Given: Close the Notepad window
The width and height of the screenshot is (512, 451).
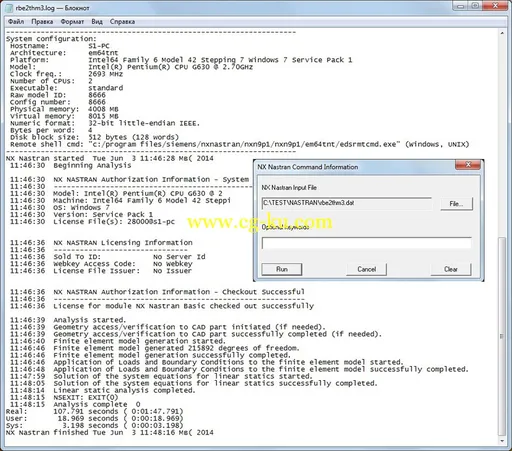Looking at the screenshot, I should (x=495, y=6).
